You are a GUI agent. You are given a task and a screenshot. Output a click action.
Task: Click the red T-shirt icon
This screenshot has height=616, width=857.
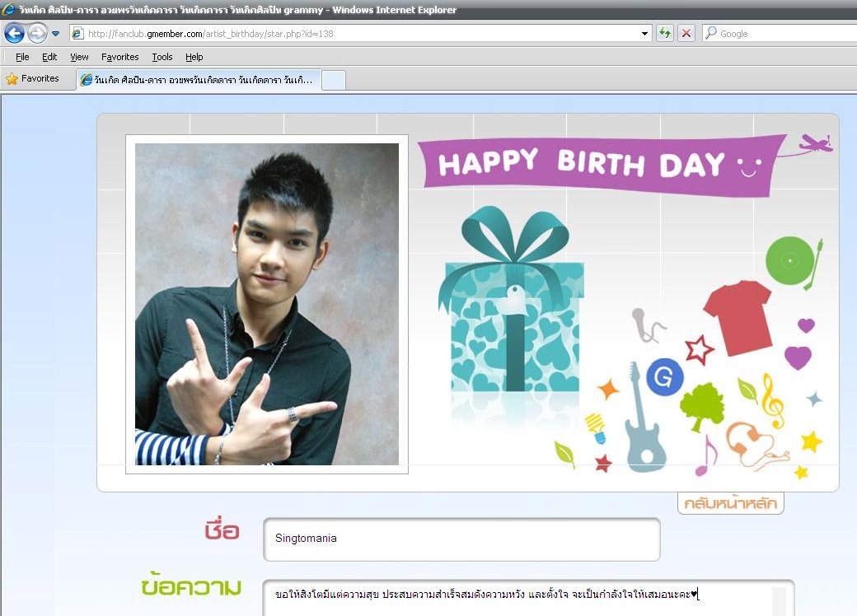739,318
